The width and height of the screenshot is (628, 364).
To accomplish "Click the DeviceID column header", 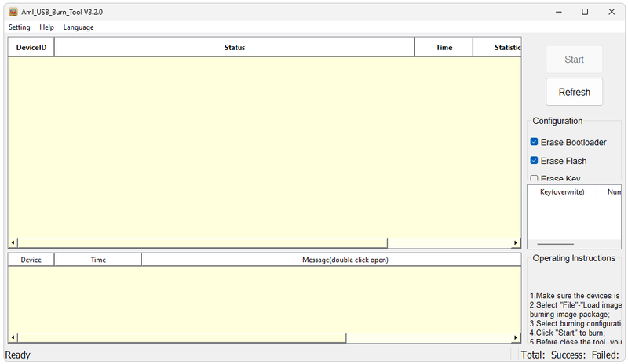I will (31, 47).
